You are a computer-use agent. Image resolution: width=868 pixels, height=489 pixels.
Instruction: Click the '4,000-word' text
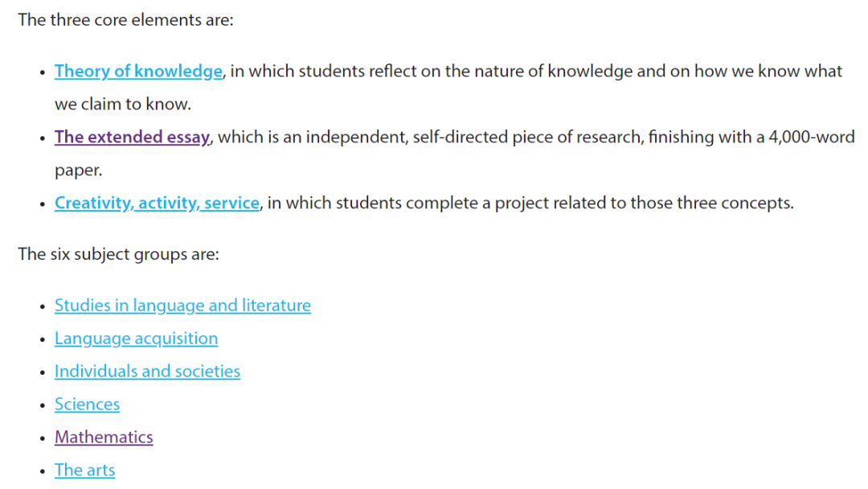pyautogui.click(x=812, y=137)
